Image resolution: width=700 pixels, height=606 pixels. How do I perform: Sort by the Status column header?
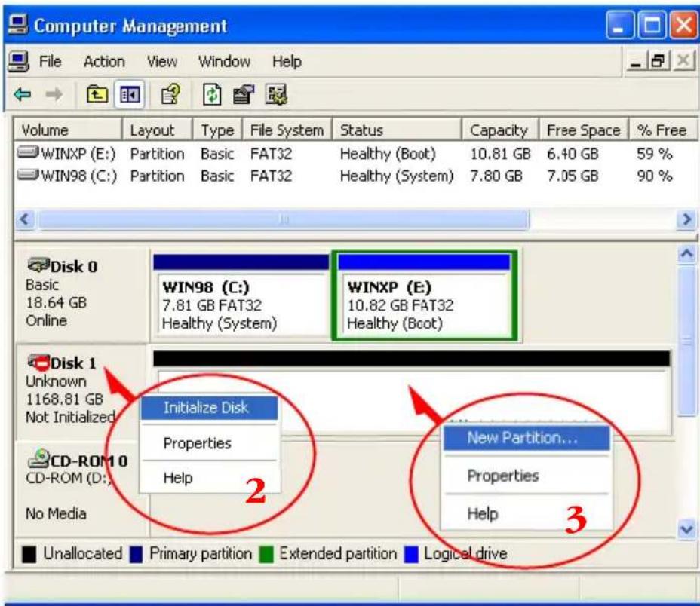click(x=397, y=130)
